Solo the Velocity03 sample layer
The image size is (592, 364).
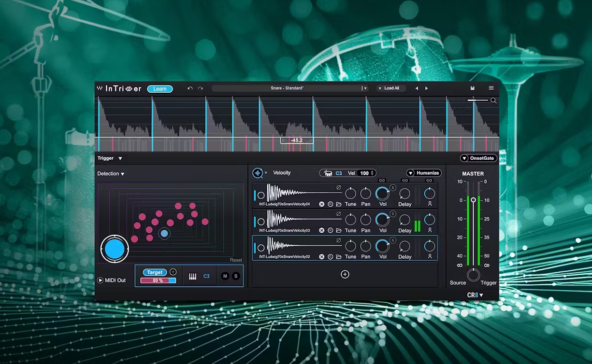point(392,213)
